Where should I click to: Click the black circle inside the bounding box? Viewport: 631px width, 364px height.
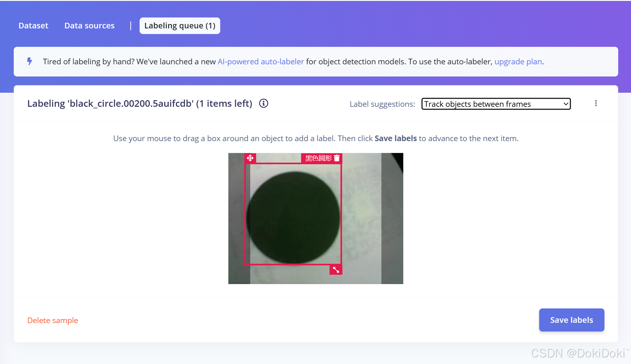click(293, 218)
